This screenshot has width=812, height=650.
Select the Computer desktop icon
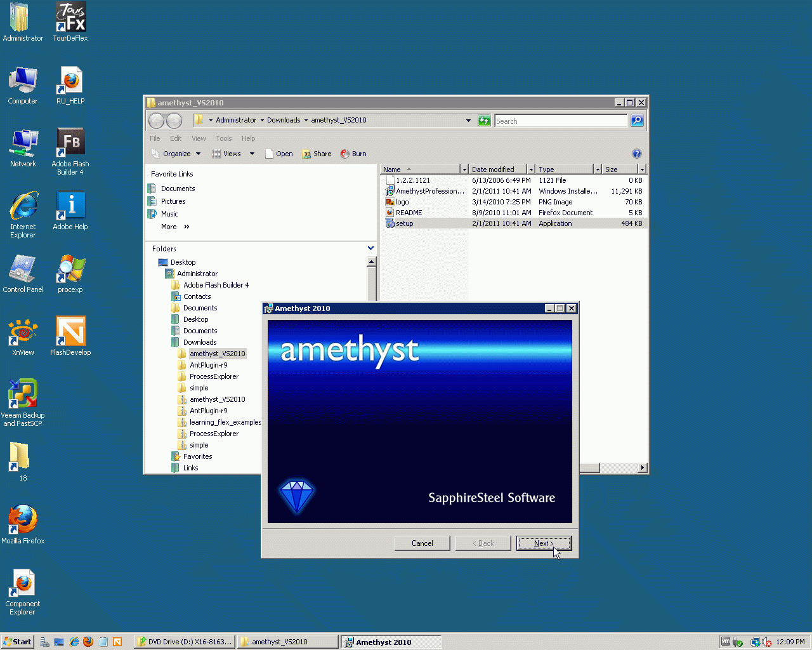point(23,85)
